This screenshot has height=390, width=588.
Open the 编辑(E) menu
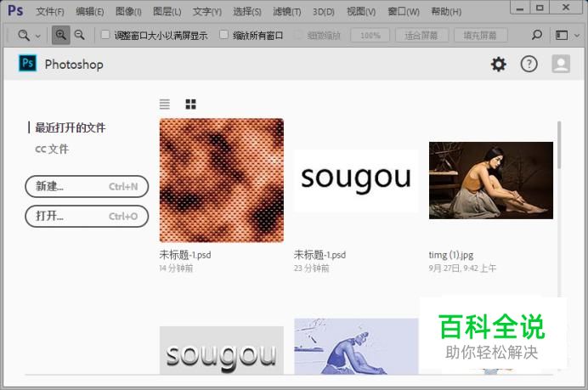coord(89,12)
